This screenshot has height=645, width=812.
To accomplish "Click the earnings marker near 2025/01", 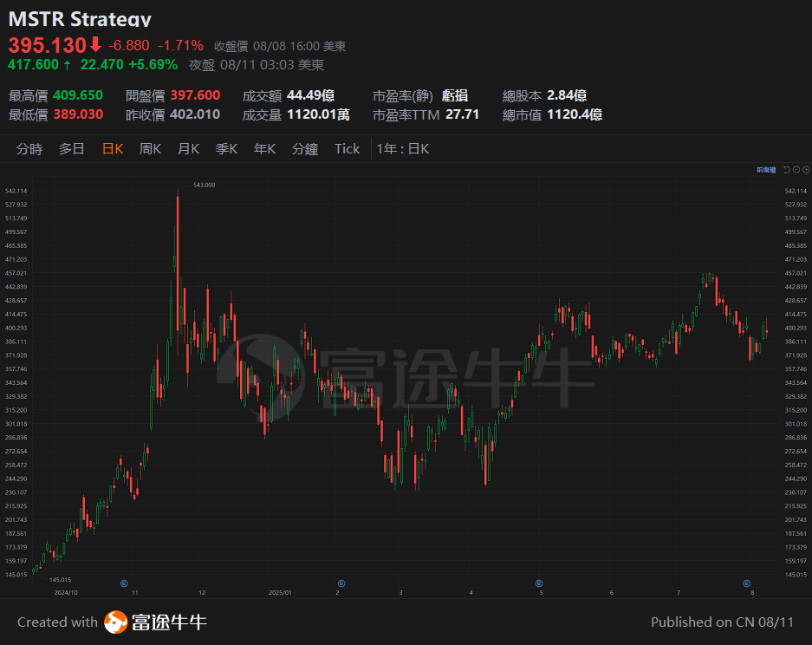I will (340, 583).
